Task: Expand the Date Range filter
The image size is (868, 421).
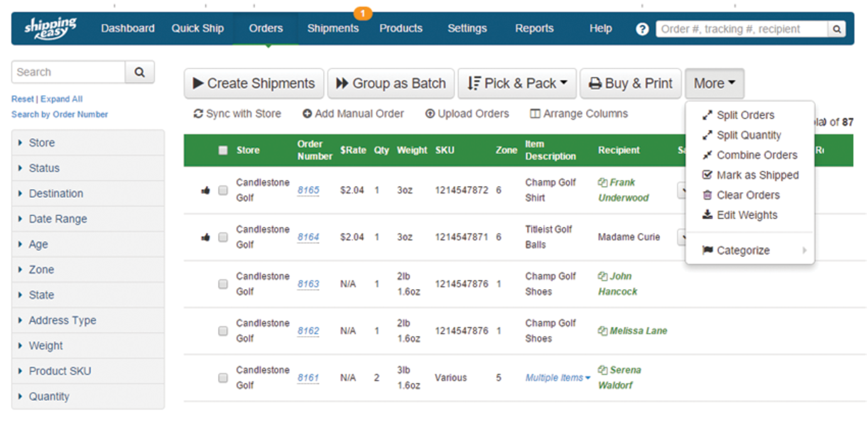Action: (x=58, y=219)
